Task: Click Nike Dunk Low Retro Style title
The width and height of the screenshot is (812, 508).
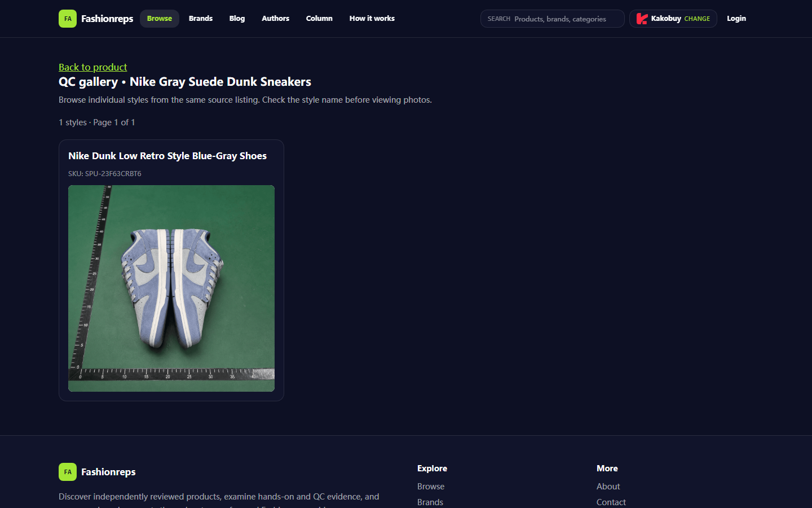Action: (167, 156)
